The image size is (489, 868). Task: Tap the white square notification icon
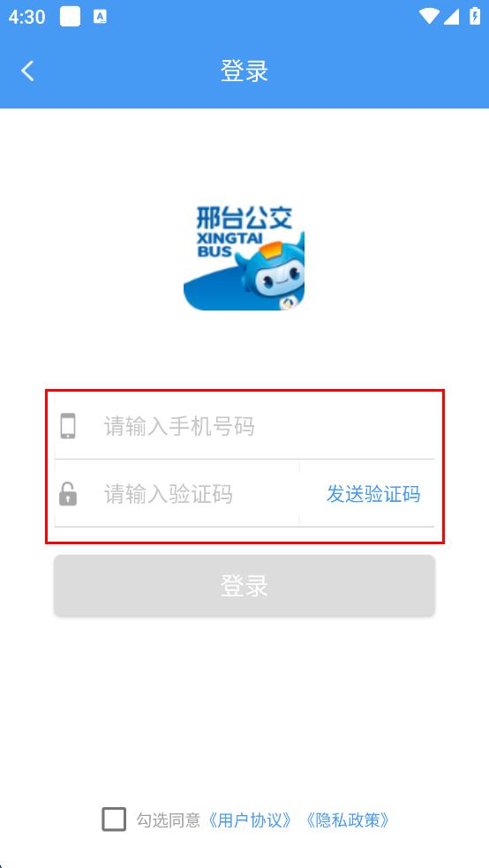tap(70, 17)
